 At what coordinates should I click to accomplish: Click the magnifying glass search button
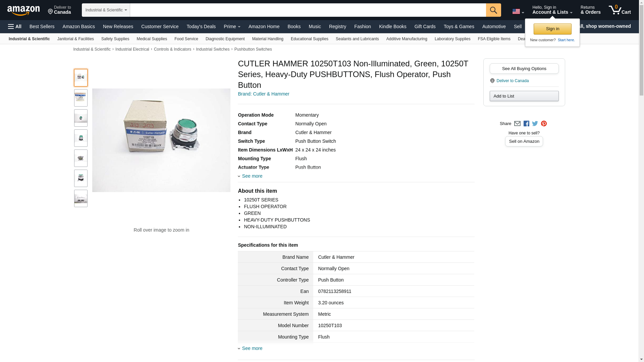pyautogui.click(x=493, y=10)
